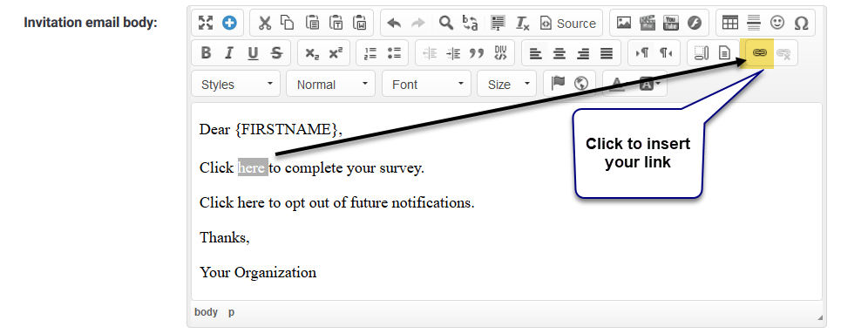Toggle superscript formatting

336,53
